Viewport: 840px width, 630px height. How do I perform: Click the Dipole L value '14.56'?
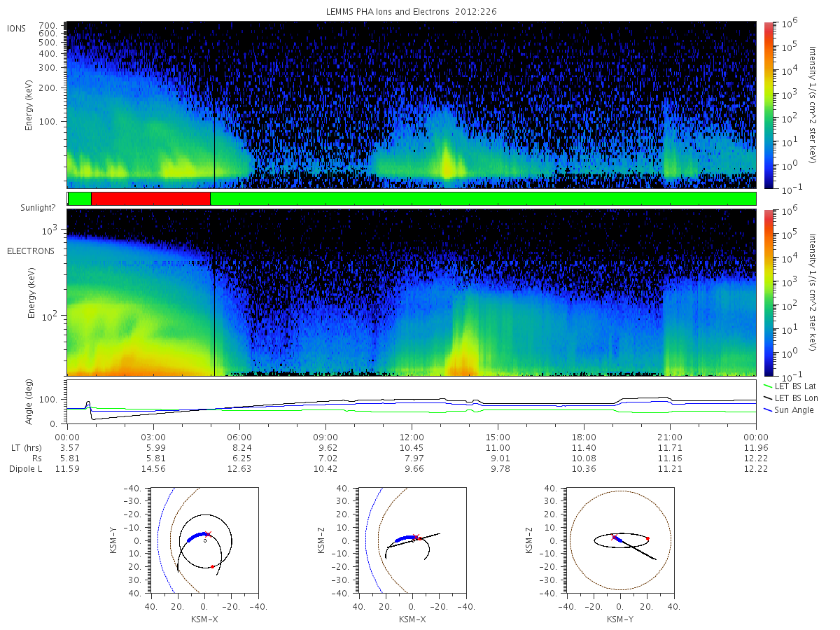click(x=153, y=469)
